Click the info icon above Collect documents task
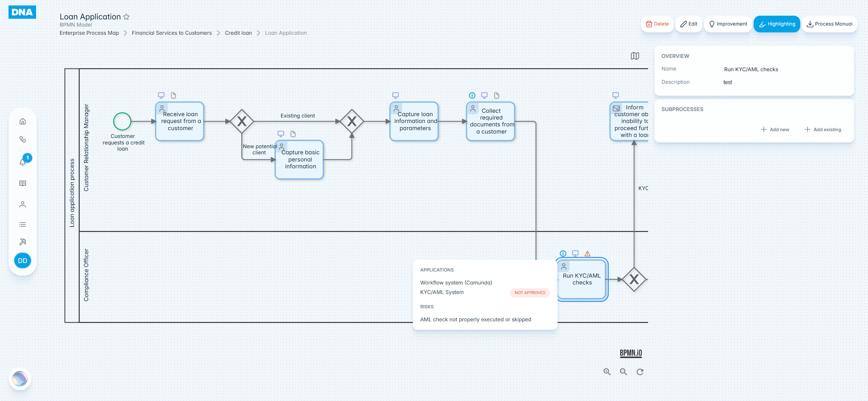The width and height of the screenshot is (868, 401). point(472,95)
